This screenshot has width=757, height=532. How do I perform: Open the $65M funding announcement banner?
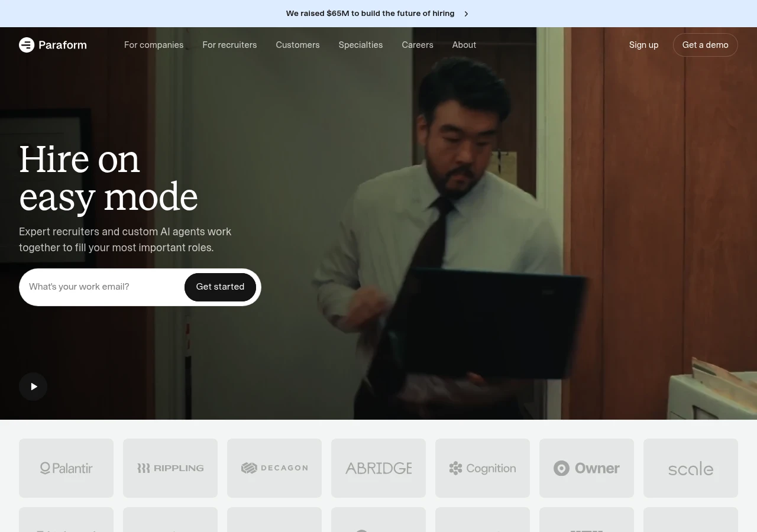click(378, 14)
